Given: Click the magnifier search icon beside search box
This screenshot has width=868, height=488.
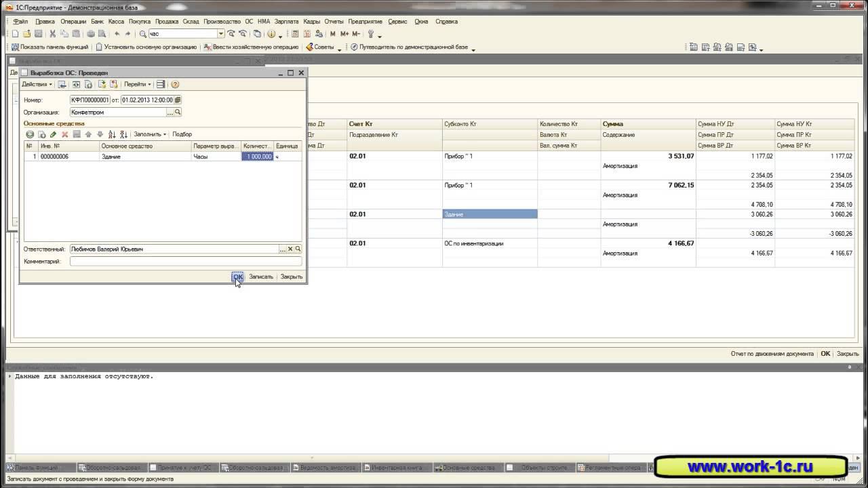Looking at the screenshot, I should click(x=143, y=34).
